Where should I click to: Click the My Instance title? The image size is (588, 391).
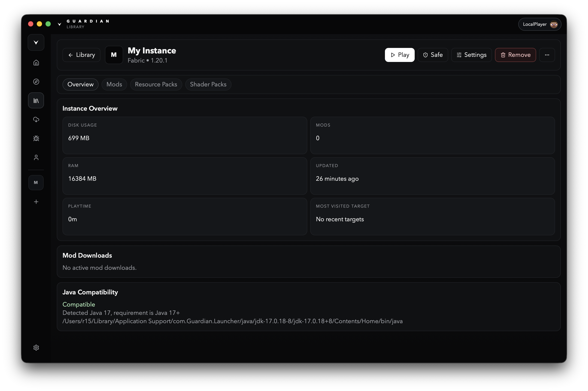tap(152, 51)
